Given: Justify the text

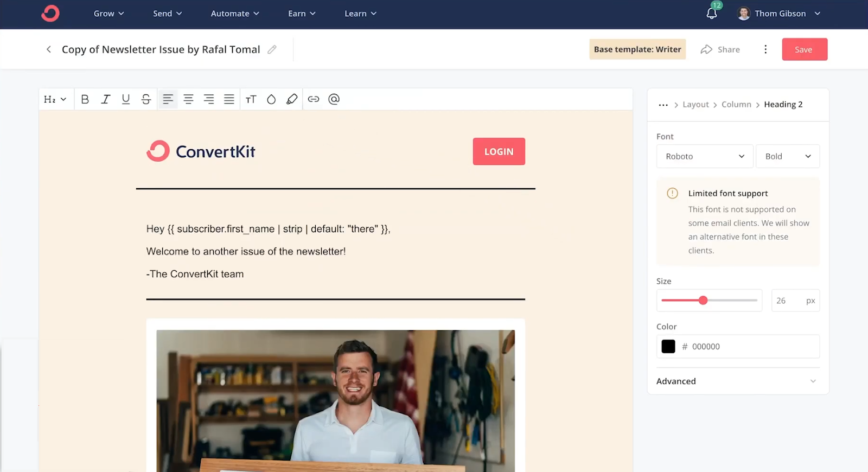Looking at the screenshot, I should (229, 99).
